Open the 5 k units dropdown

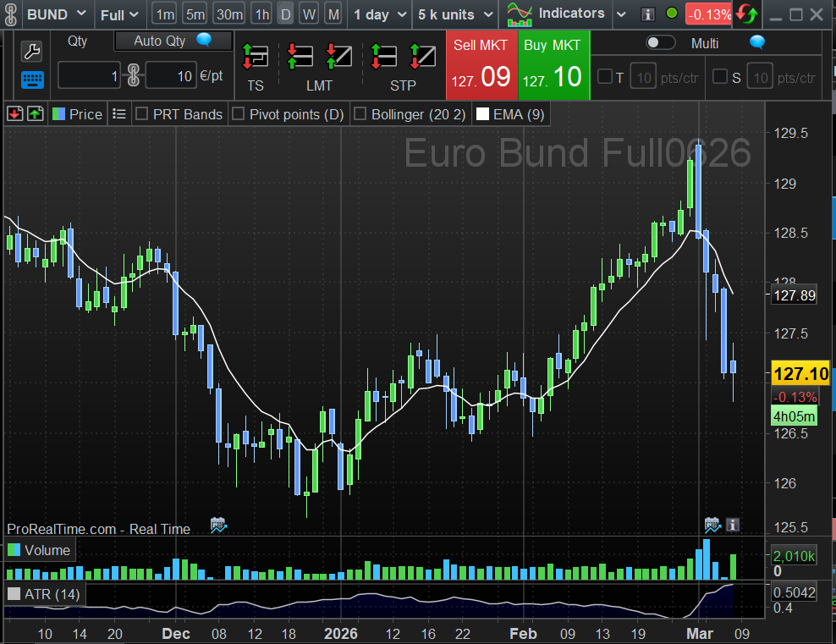pyautogui.click(x=454, y=14)
